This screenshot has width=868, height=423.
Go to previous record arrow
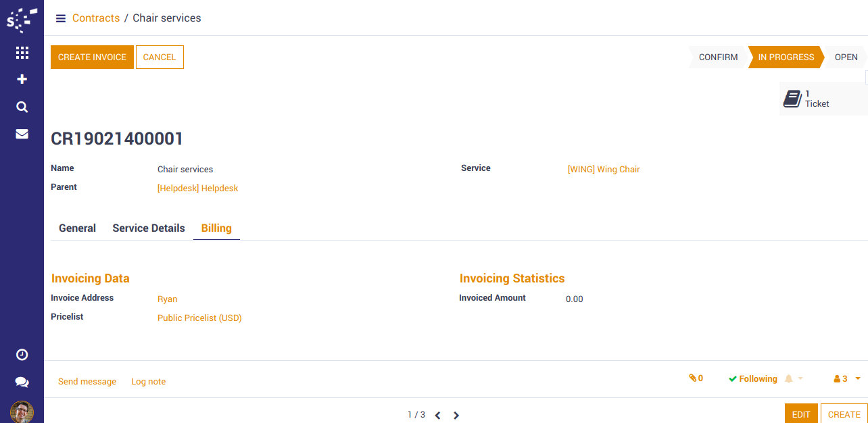(x=437, y=416)
